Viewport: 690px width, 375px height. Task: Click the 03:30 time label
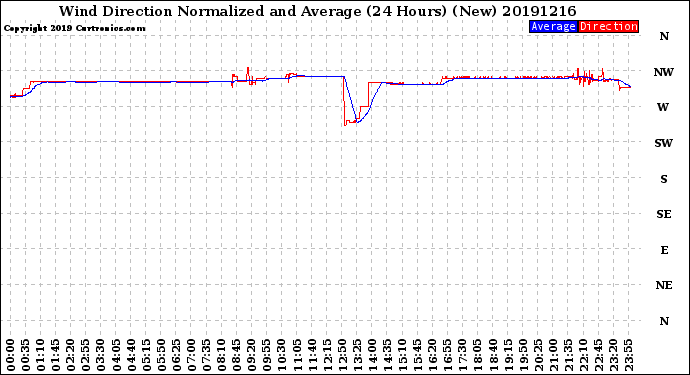click(x=101, y=355)
